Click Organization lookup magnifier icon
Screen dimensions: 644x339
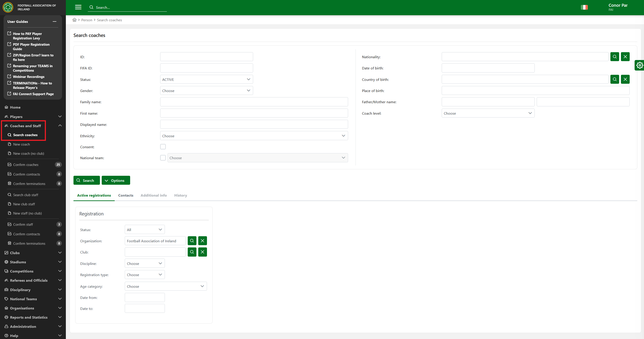pos(192,241)
